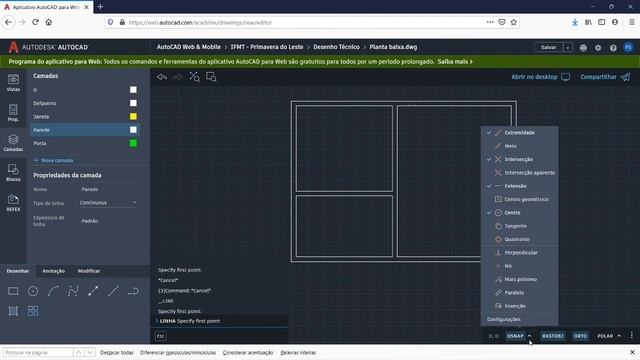This screenshot has height=360, width=640.
Task: Click Firefox downloads arrow icon
Action: tap(575, 22)
